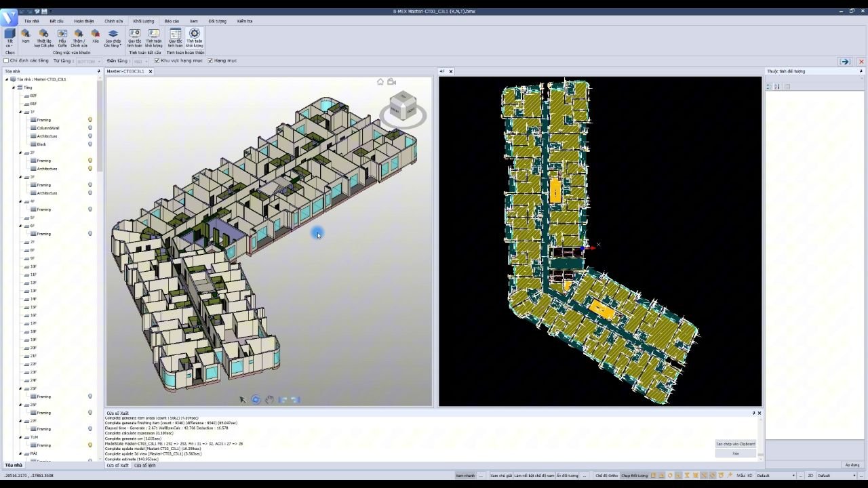The image size is (868, 488).
Task: Click 'Sao chép vào Clipboard' button
Action: point(736,444)
